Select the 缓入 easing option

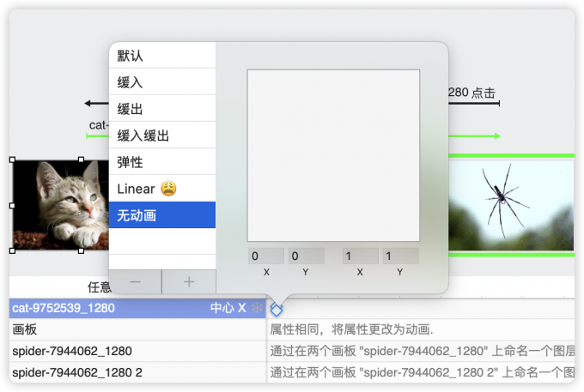[x=162, y=82]
